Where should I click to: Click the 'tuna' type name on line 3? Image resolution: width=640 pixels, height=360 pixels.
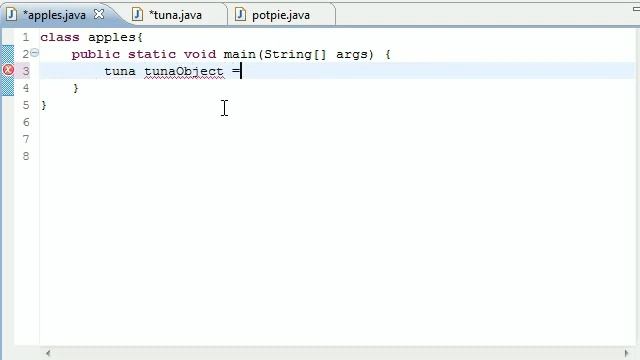[120, 71]
